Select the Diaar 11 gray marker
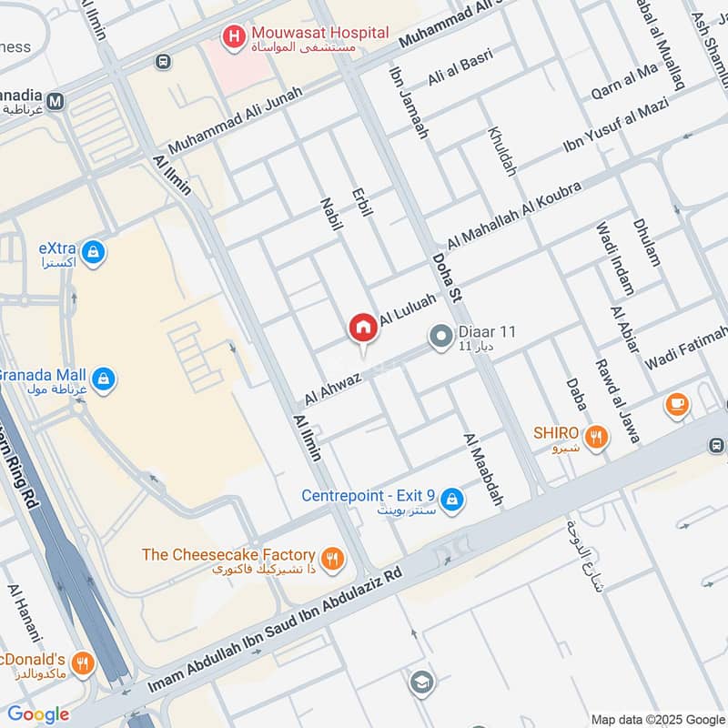The image size is (728, 728). click(x=440, y=337)
